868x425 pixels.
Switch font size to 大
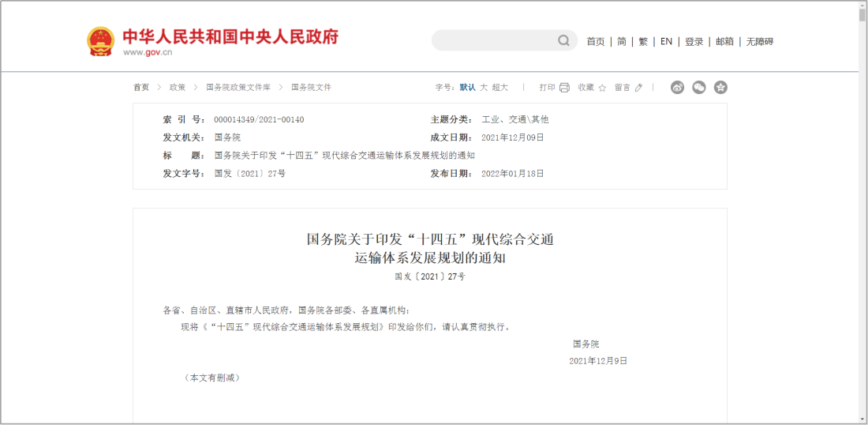pyautogui.click(x=484, y=88)
